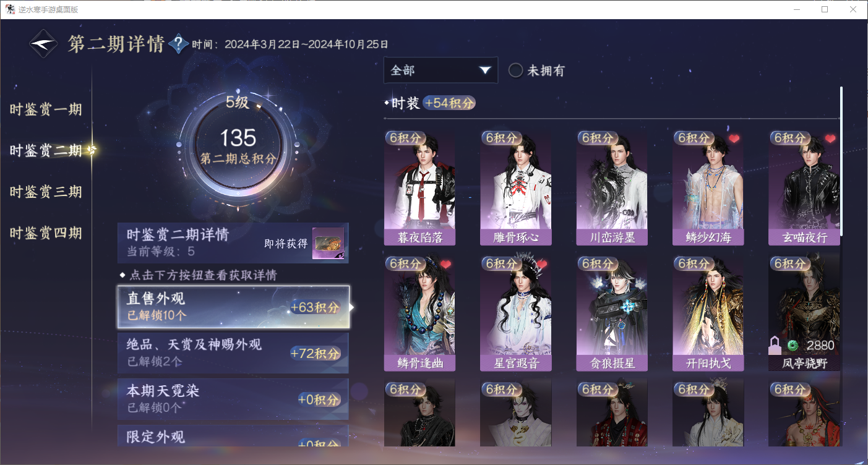Switch to 时鉴赏三期 tab
The image size is (868, 465).
pos(46,192)
